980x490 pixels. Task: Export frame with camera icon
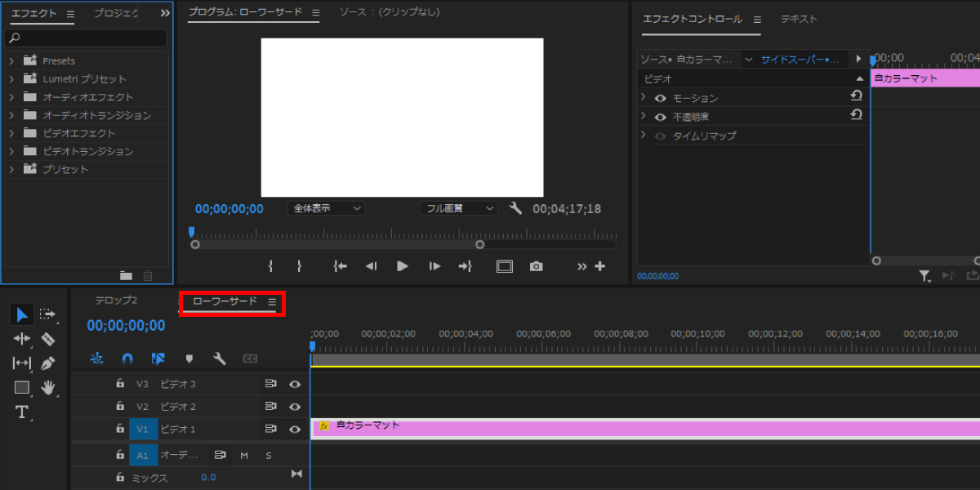pos(536,266)
